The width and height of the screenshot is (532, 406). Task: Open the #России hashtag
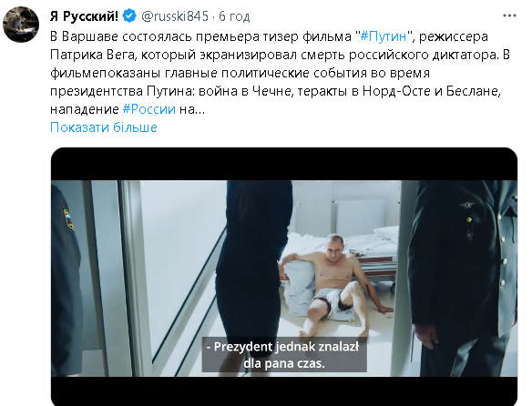(x=149, y=109)
